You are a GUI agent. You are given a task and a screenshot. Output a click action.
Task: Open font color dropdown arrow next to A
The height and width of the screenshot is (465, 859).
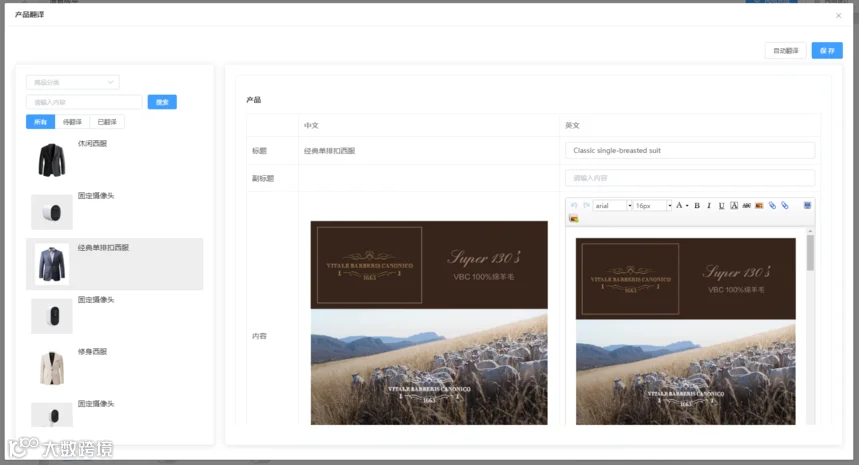[x=687, y=206]
